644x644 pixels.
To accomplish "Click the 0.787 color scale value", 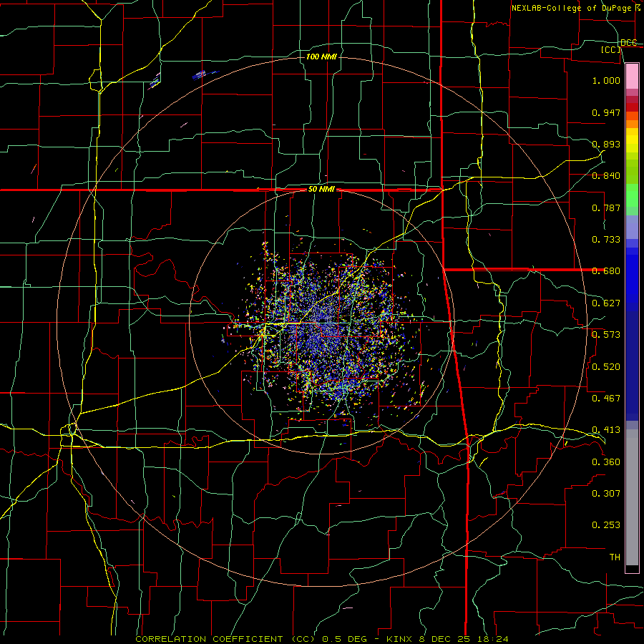I will point(606,208).
